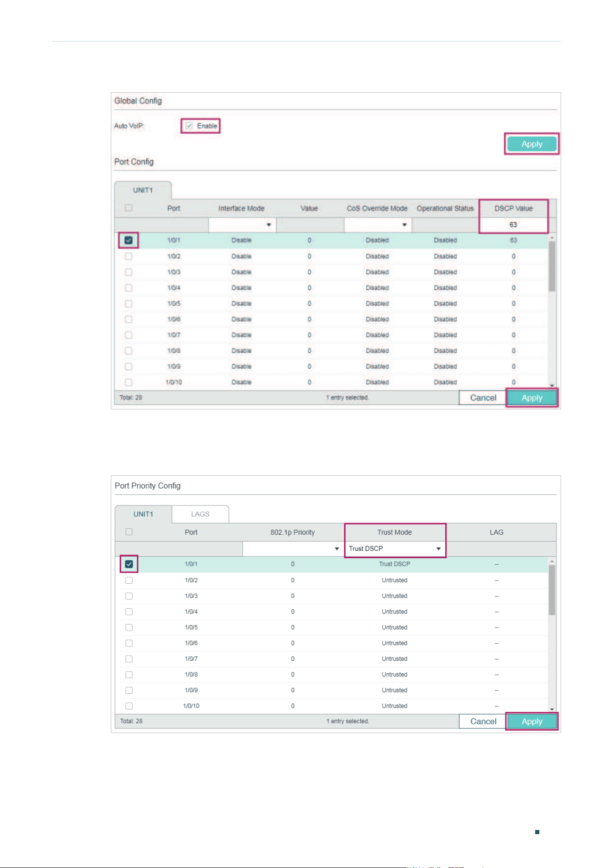
Task: Click scroll-down arrow of Port Priority table
Action: (x=552, y=709)
